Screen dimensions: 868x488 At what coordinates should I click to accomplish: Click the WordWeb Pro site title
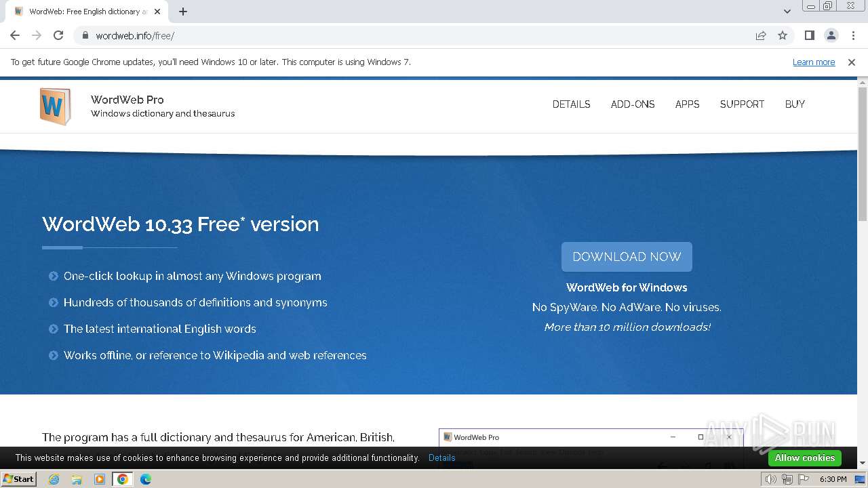127,100
